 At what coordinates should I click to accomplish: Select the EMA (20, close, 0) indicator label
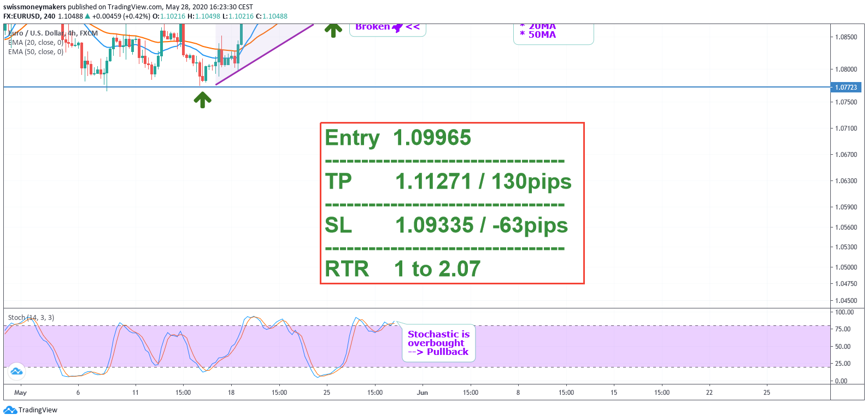tap(36, 43)
